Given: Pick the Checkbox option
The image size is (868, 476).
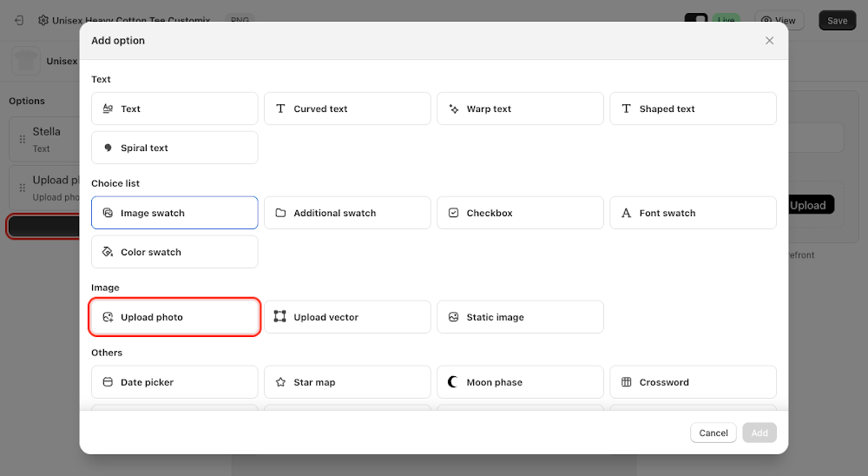Looking at the screenshot, I should click(x=520, y=213).
